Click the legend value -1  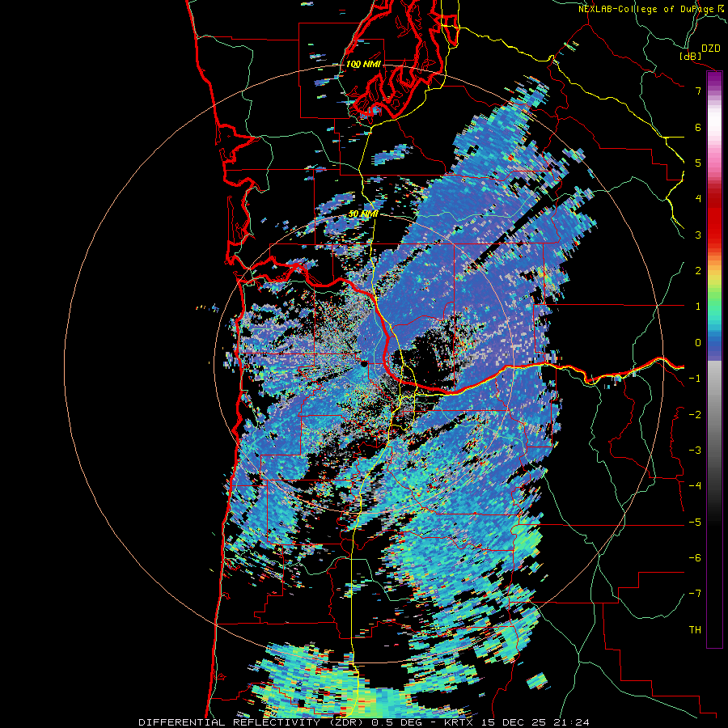pyautogui.click(x=695, y=379)
